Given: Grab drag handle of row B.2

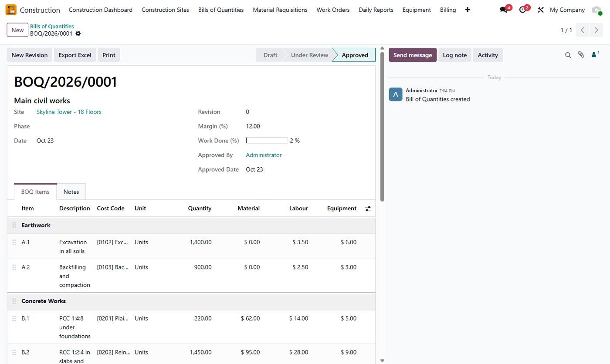Looking at the screenshot, I should (14, 352).
